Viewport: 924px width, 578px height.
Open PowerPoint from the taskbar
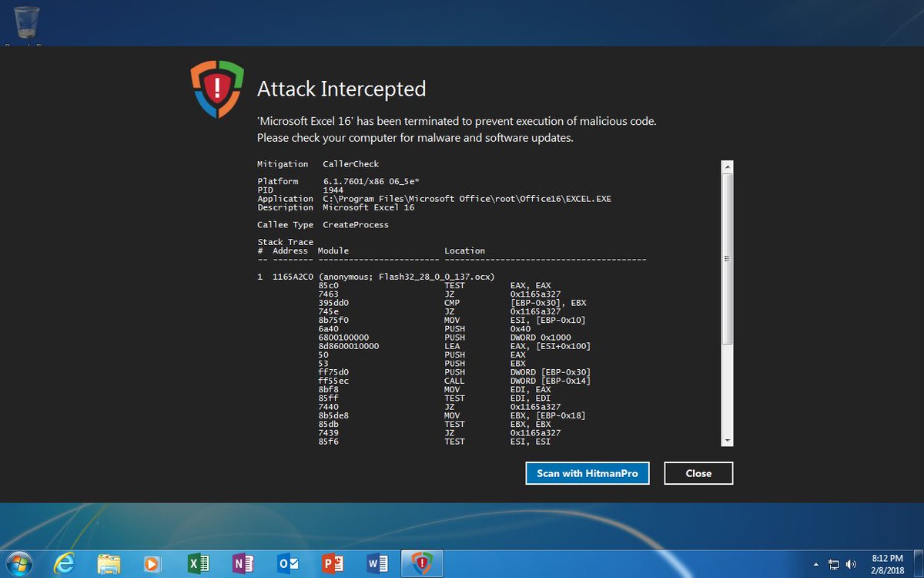coord(331,563)
